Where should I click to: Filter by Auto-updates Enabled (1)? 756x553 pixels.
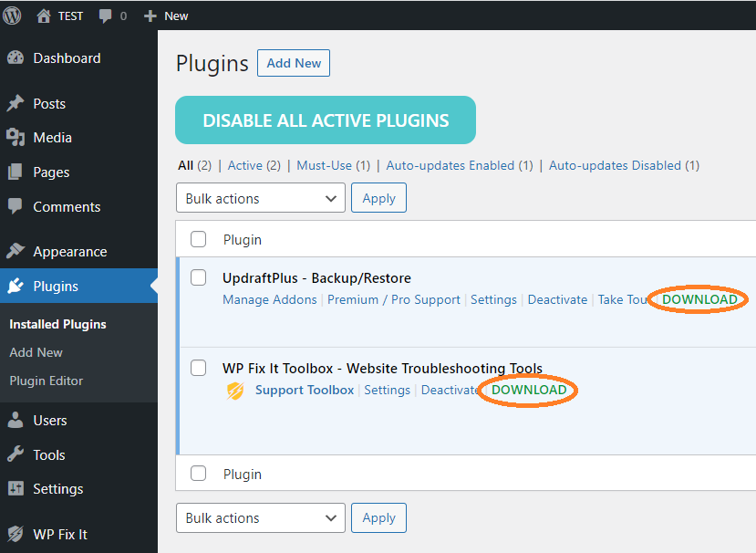(x=460, y=165)
